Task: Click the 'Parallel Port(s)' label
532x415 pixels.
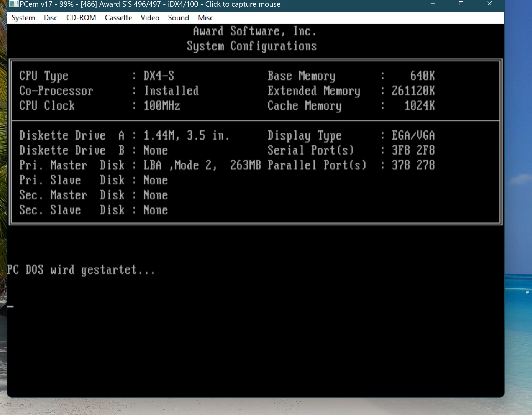Action: point(317,165)
